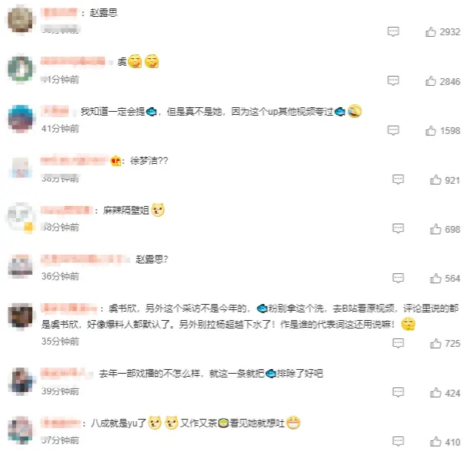Like the long 虞书欣 comment with 725 likes
This screenshot has width=476, height=451.
pos(435,344)
